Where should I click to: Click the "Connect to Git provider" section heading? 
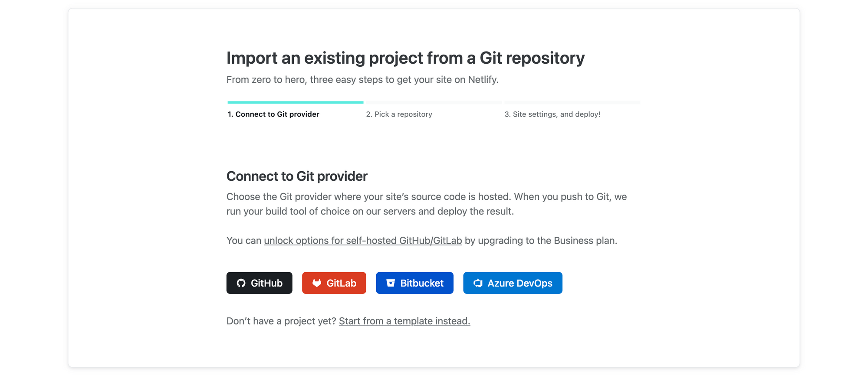[296, 176]
